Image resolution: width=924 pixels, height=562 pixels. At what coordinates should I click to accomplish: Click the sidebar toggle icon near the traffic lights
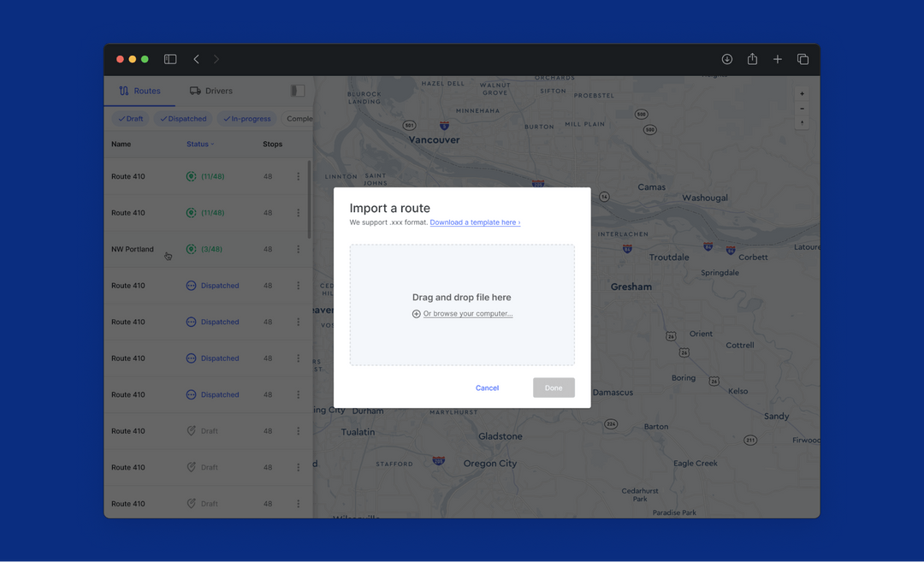(170, 59)
